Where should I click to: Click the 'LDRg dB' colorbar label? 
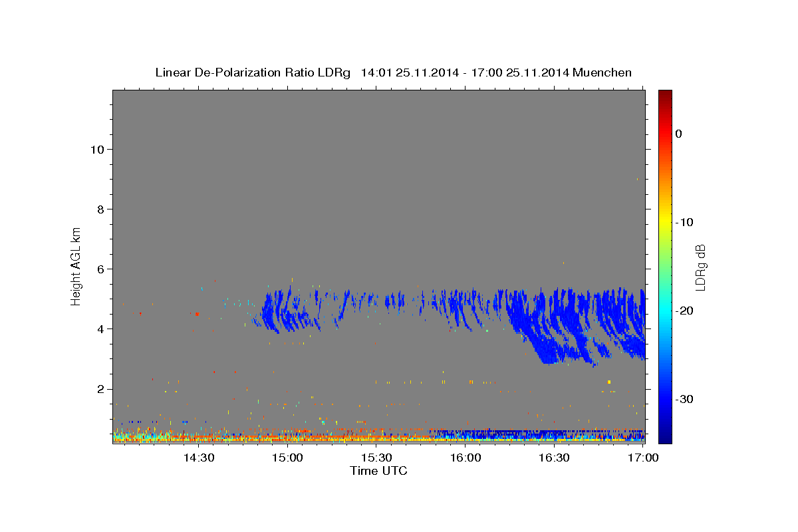700,267
